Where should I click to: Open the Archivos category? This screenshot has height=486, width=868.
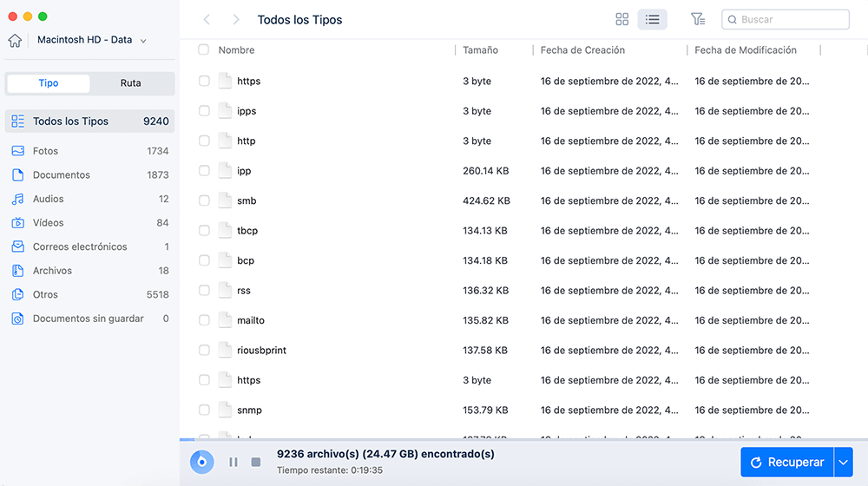pyautogui.click(x=89, y=271)
